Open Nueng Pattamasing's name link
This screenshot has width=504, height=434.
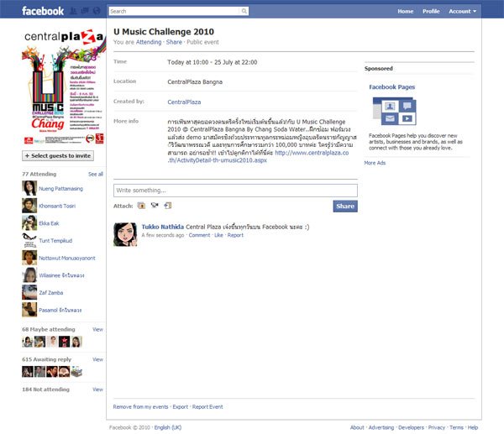pos(60,189)
